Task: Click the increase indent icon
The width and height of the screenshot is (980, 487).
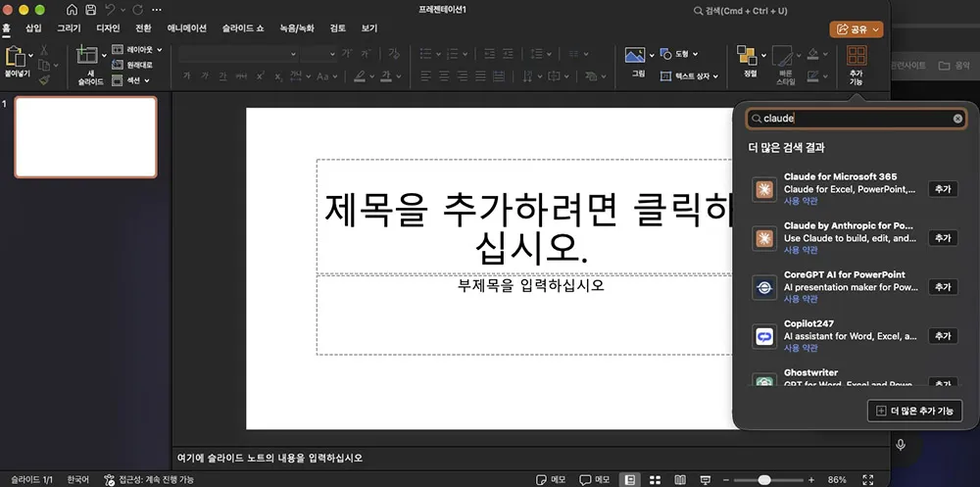Action: [x=508, y=54]
